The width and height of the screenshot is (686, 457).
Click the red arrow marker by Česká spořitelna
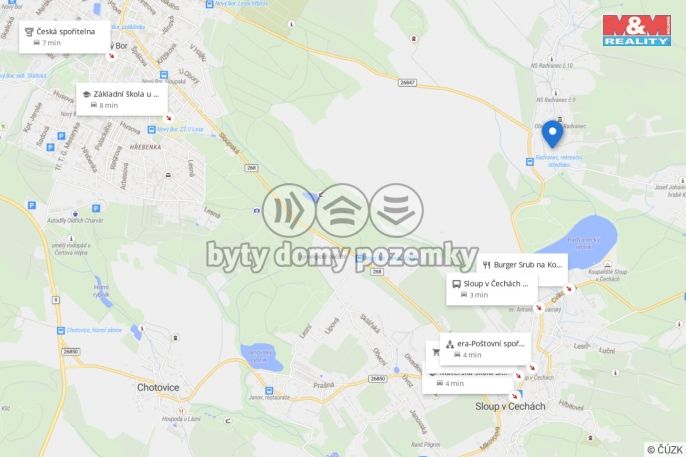click(x=112, y=56)
